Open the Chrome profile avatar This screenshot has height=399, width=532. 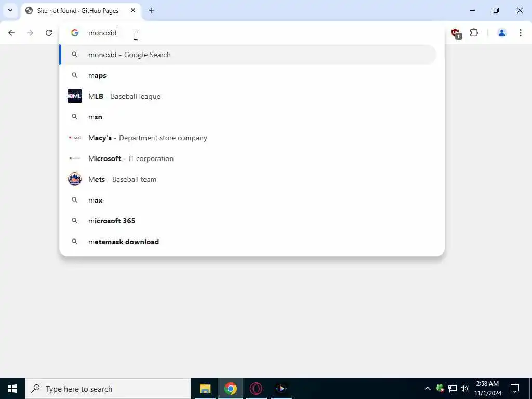click(501, 33)
